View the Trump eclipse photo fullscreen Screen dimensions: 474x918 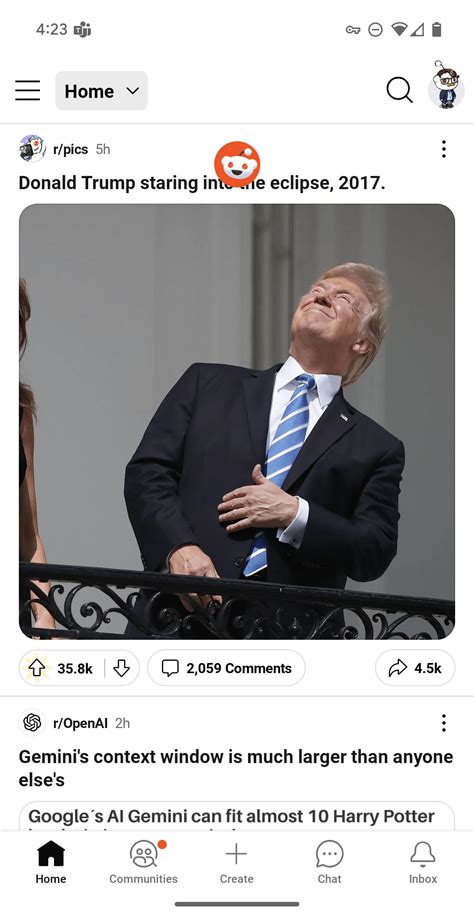(237, 422)
